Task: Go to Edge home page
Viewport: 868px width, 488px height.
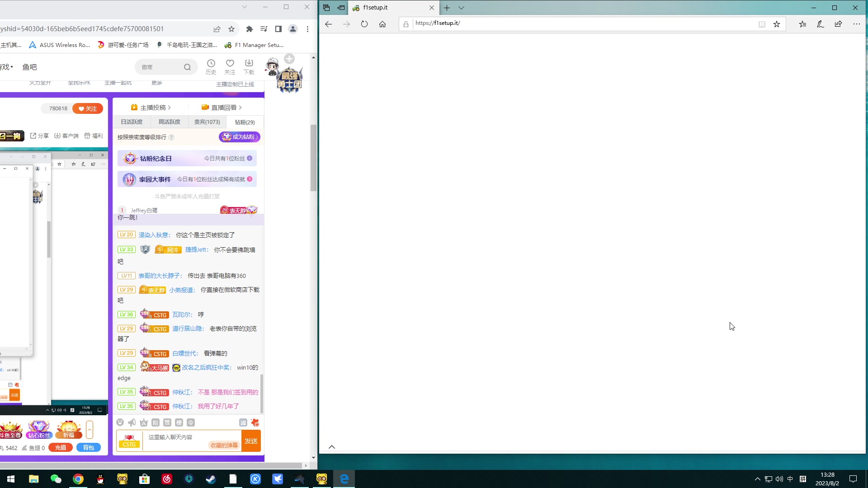Action: (382, 24)
